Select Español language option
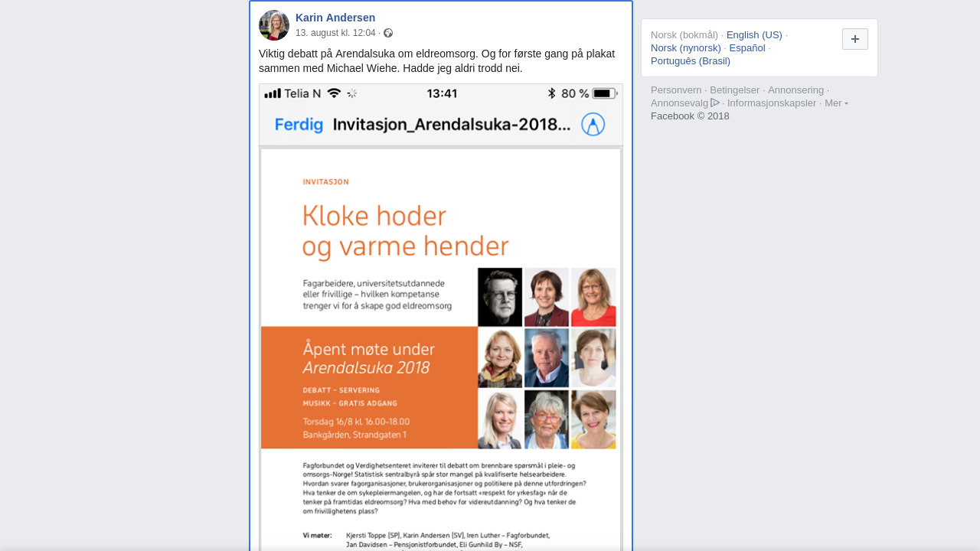 (x=747, y=48)
